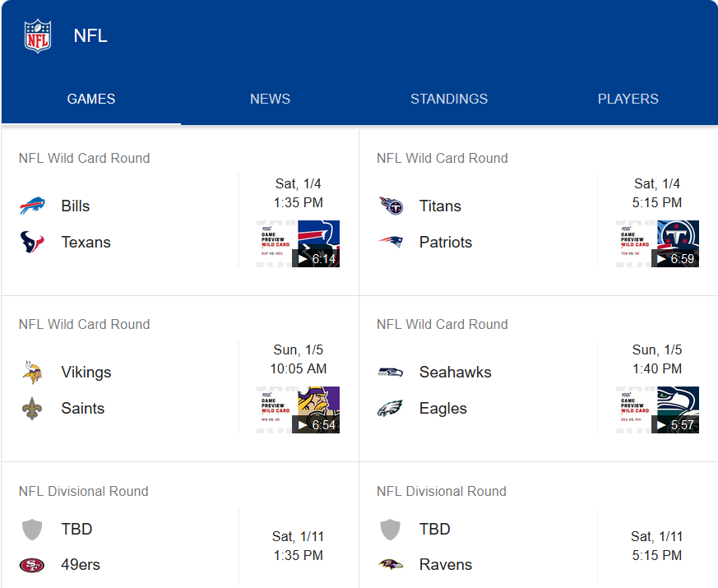
Task: Switch to the News tab
Action: [270, 99]
